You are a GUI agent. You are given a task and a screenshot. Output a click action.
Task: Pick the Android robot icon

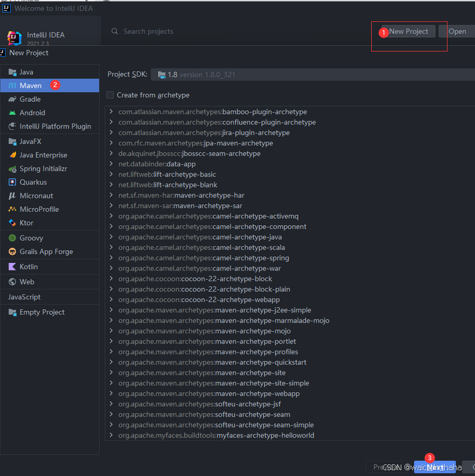coord(12,113)
